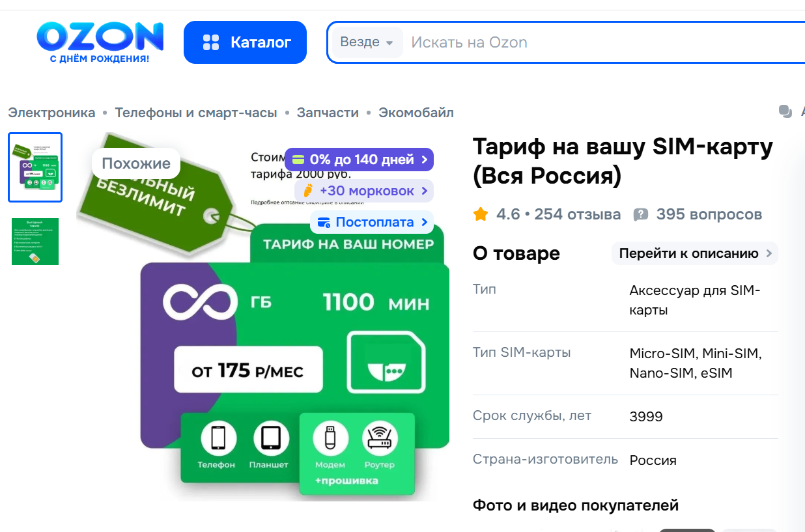Click the Россия country value

coord(653,460)
